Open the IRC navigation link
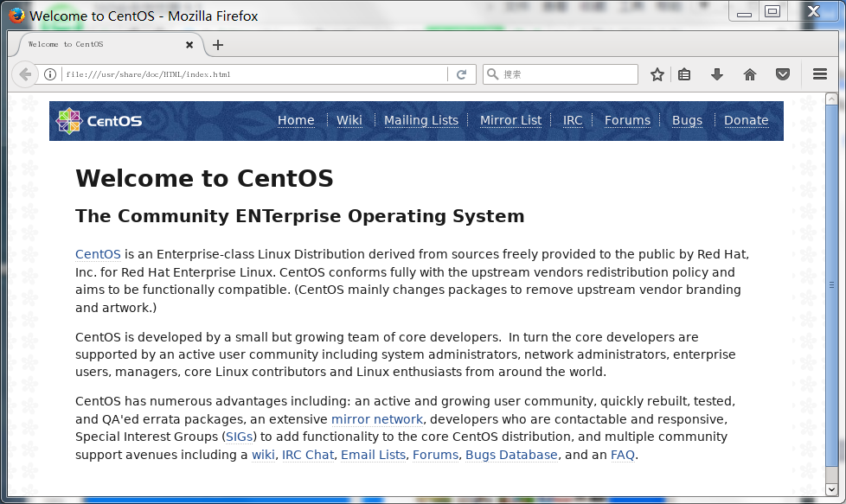 coord(573,120)
